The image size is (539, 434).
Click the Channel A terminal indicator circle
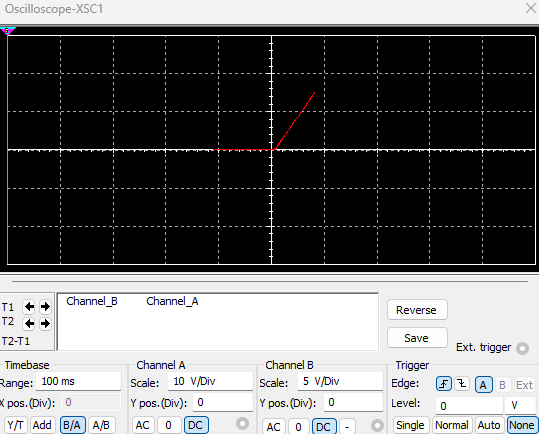tap(242, 424)
